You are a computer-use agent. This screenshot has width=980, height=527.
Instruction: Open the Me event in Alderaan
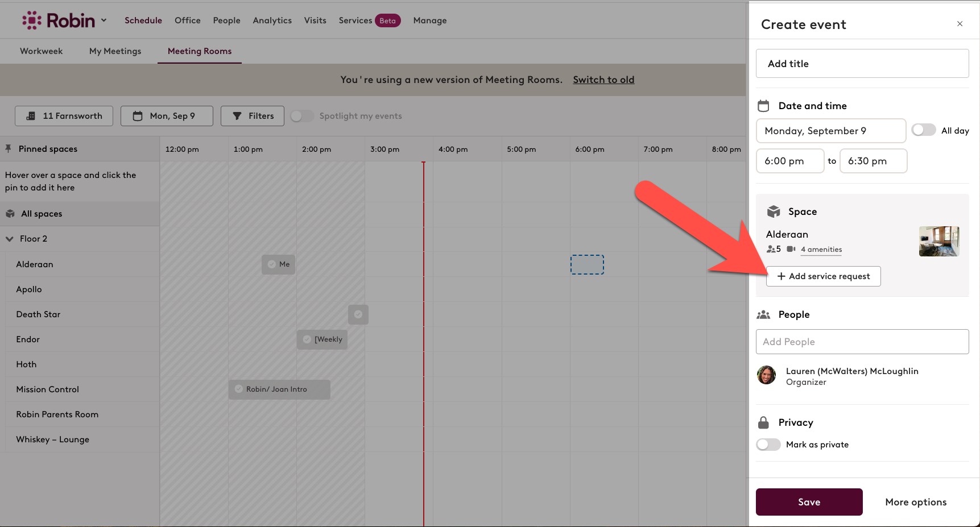[278, 264]
